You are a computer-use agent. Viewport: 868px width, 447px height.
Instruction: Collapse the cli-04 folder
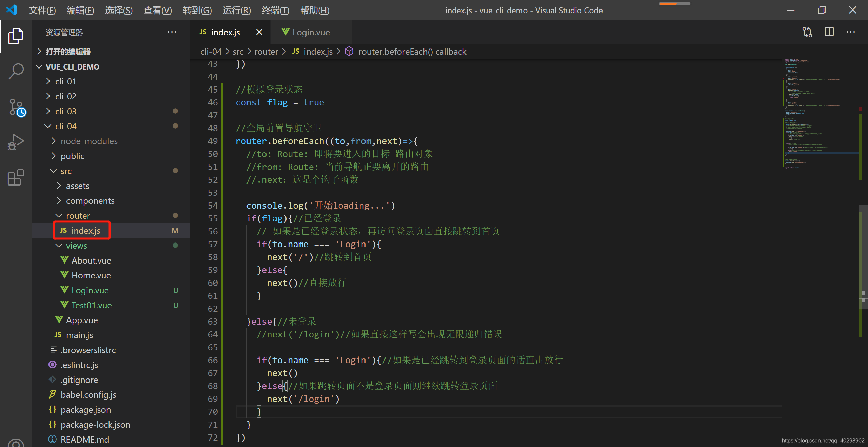(x=48, y=126)
